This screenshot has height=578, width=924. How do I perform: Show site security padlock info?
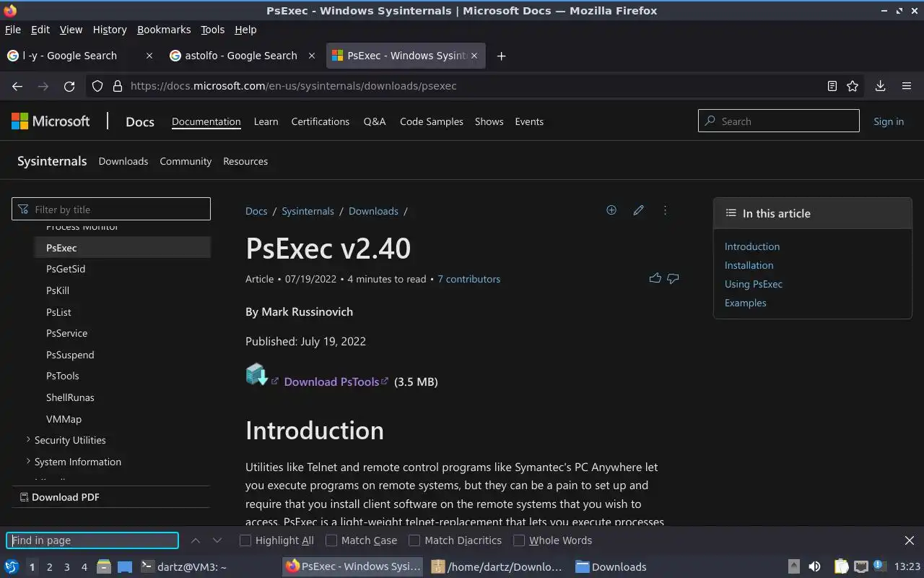117,86
